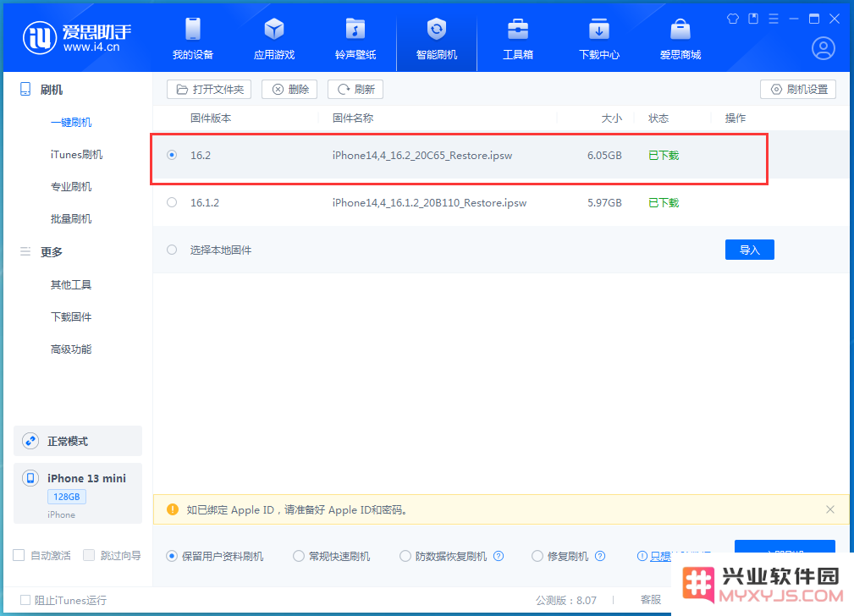Screen dimensions: 854x616
Task: Click iPhone14,4_16.1.2_20B110_Restore.ipsw file name
Action: click(x=429, y=202)
